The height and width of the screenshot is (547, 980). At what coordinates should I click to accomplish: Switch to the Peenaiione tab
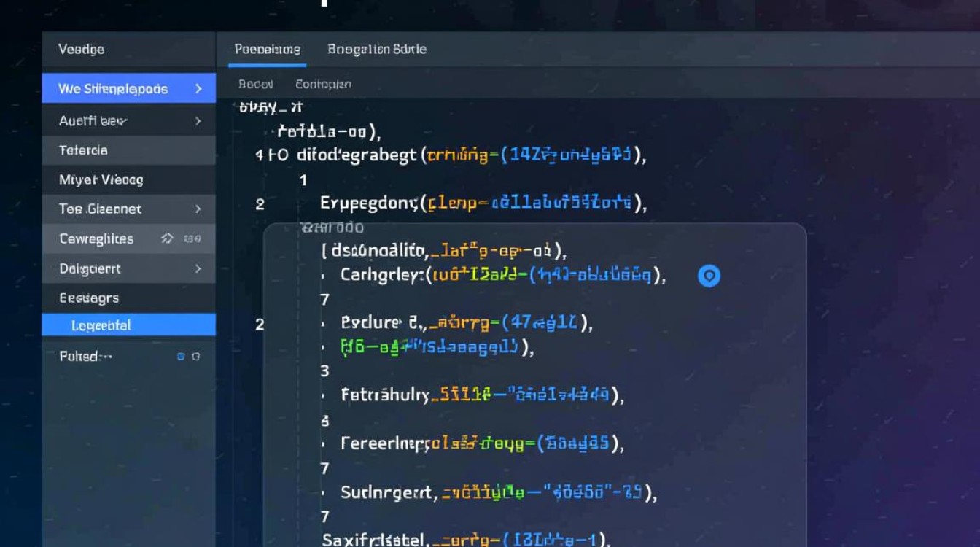(267, 50)
